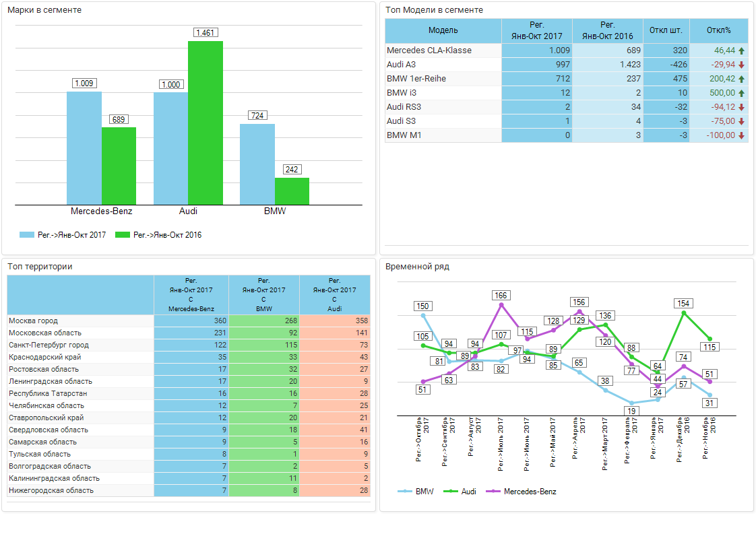756x534 pixels.
Task: Click the down arrow in Audi S3 row
Action: click(x=741, y=121)
